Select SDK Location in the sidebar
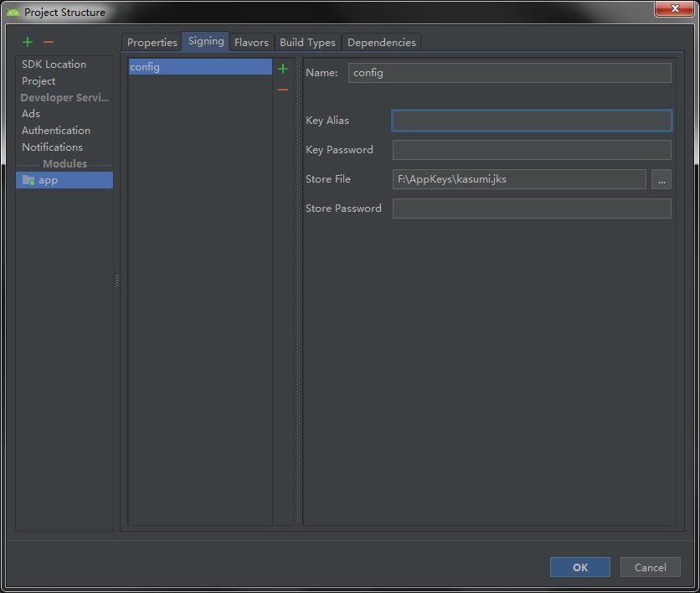700x593 pixels. [54, 64]
